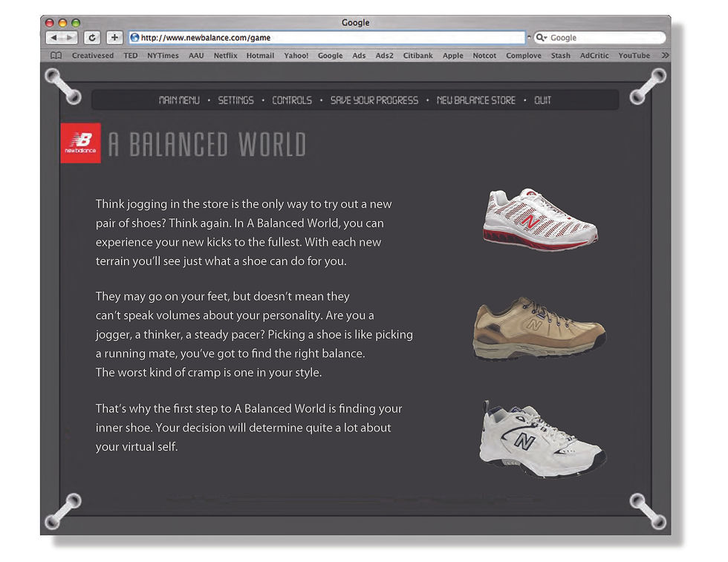Open the NYTimes bookmark
The image size is (728, 562).
(x=163, y=56)
